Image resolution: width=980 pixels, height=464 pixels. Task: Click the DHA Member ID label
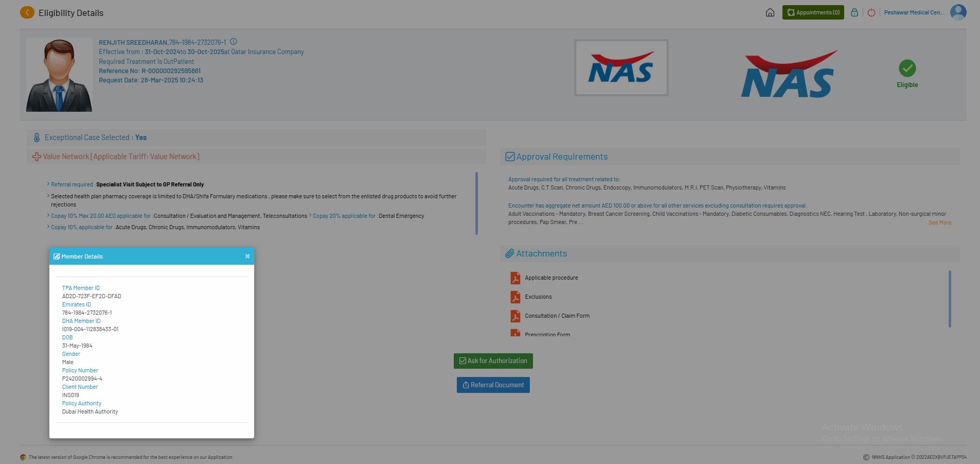coord(81,321)
